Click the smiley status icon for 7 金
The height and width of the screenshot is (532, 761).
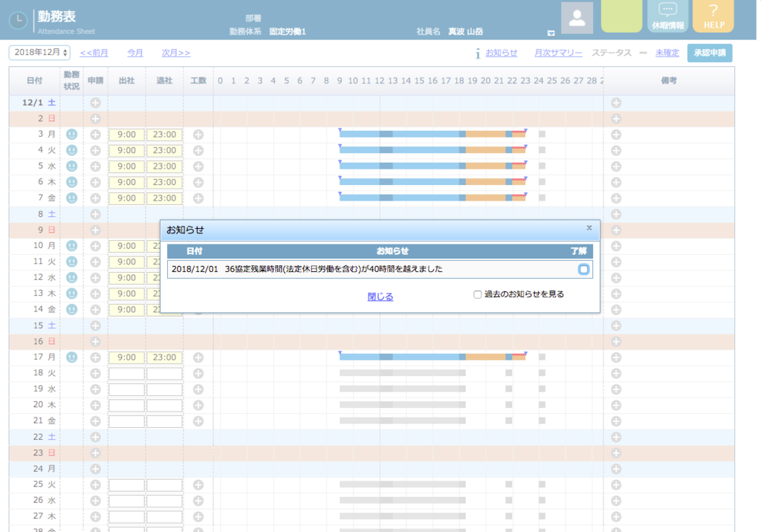point(72,198)
